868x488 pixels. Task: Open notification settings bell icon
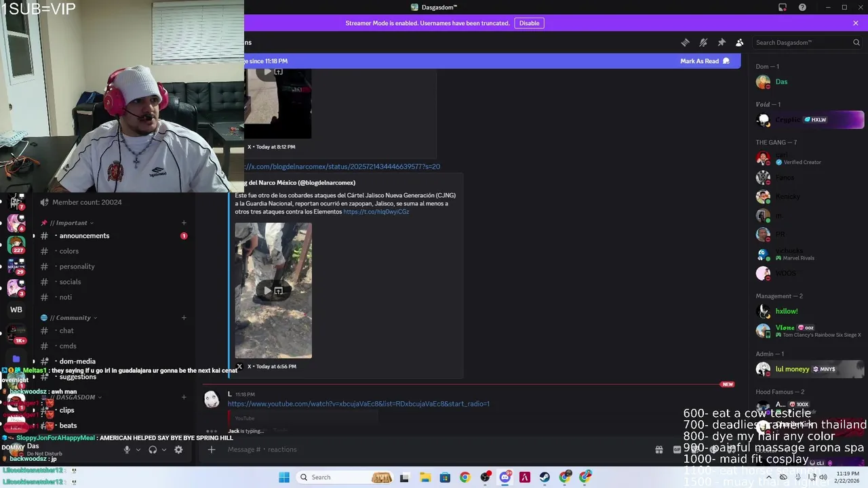coord(703,42)
